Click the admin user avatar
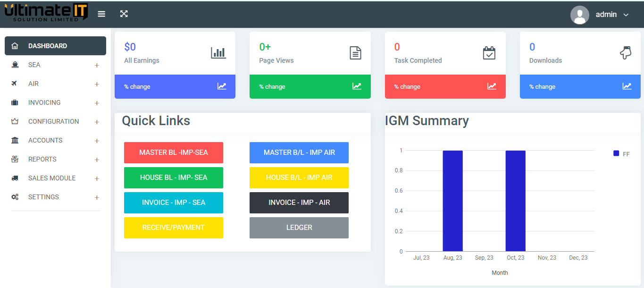Screen dimensions: 644x288 point(580,15)
